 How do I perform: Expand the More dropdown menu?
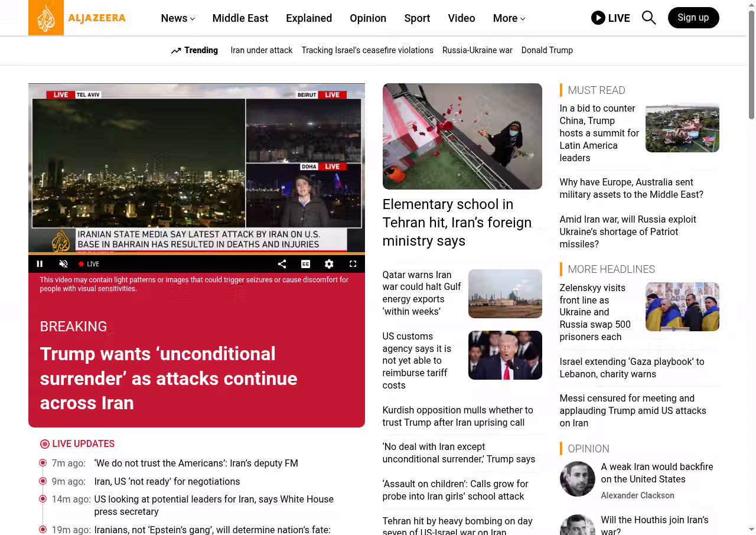tap(509, 18)
